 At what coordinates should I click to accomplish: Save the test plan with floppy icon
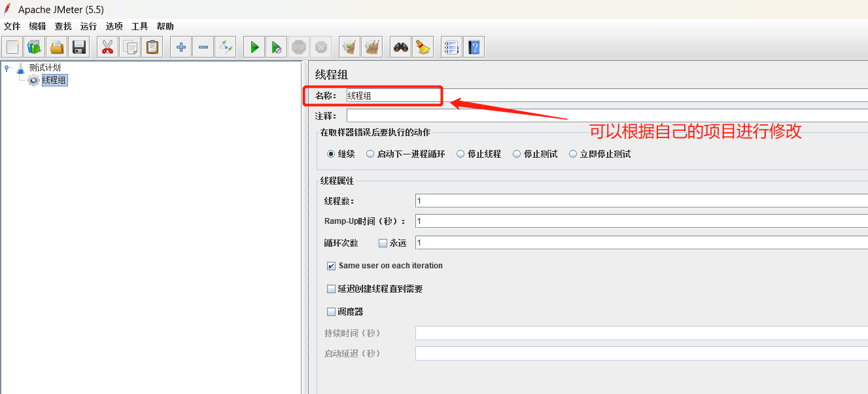(x=79, y=47)
